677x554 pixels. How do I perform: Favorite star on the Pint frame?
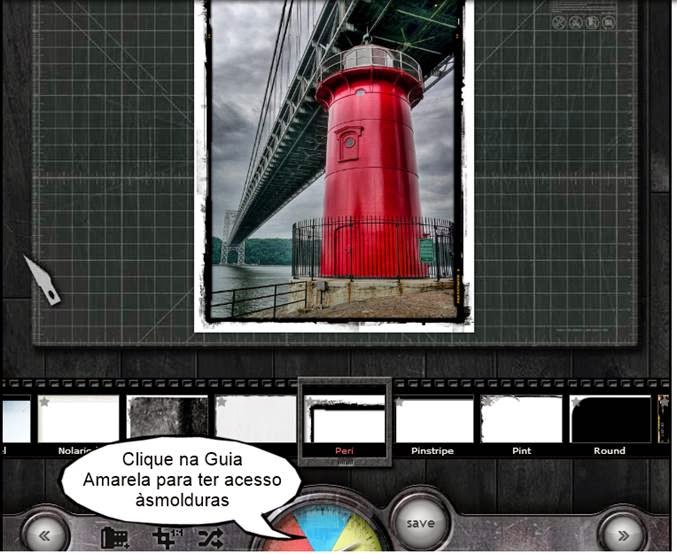[x=487, y=402]
